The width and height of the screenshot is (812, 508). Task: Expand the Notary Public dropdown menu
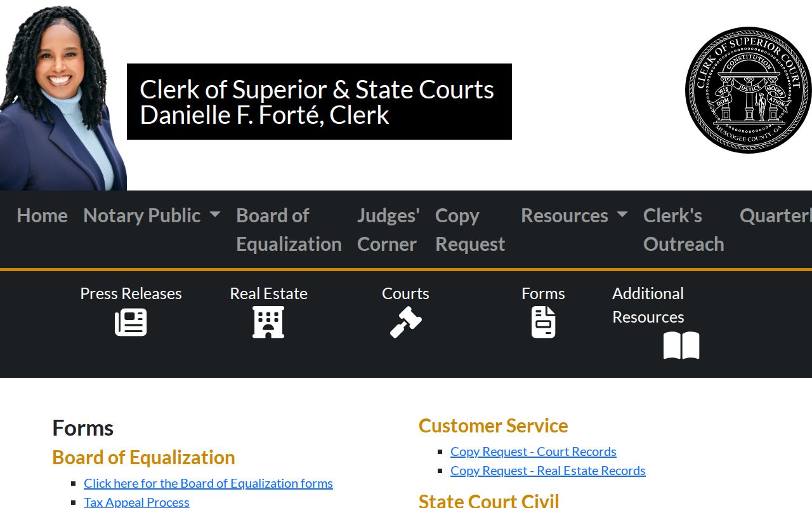(152, 215)
